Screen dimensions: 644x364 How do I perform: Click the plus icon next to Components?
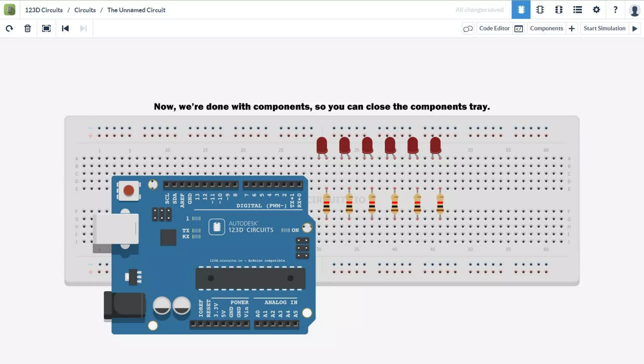pos(572,29)
